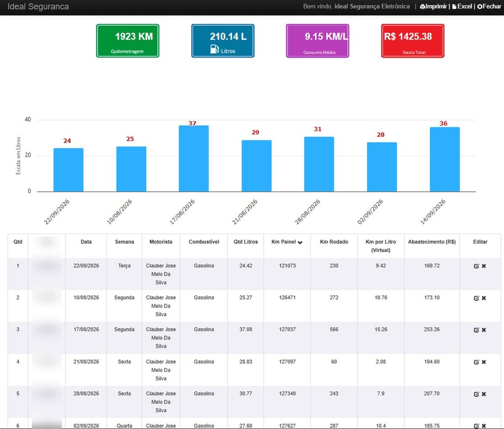Select the 30.77 Qtd Litros cell
504x429 pixels.
pos(246,393)
